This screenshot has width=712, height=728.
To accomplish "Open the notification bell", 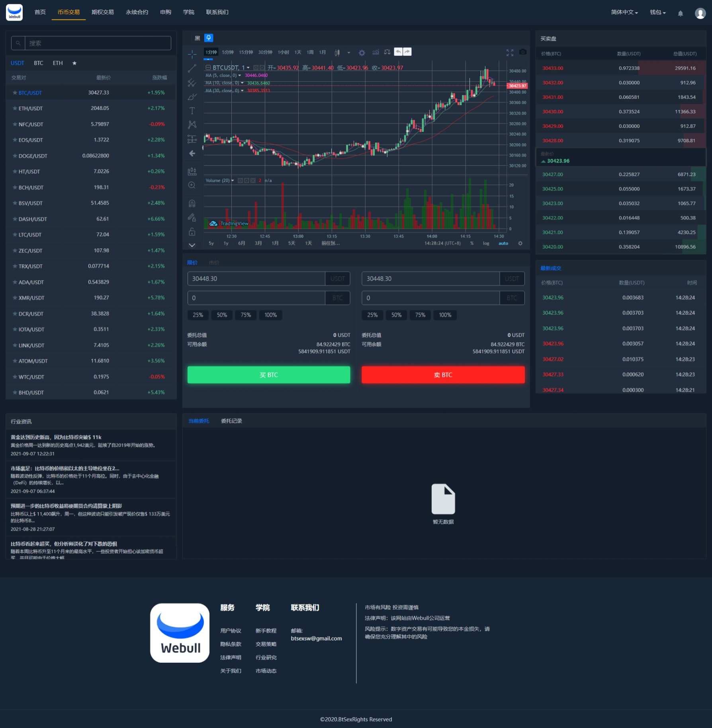I will tap(681, 13).
